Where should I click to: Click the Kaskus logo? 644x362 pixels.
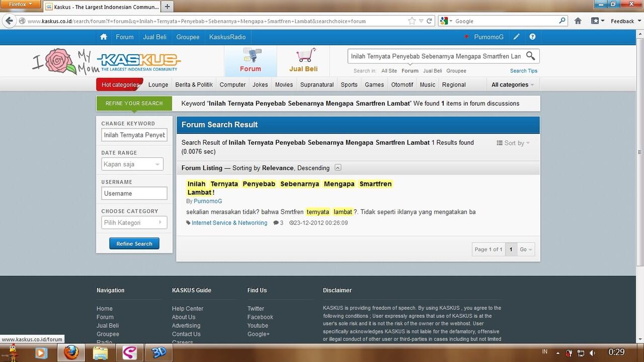(x=139, y=62)
